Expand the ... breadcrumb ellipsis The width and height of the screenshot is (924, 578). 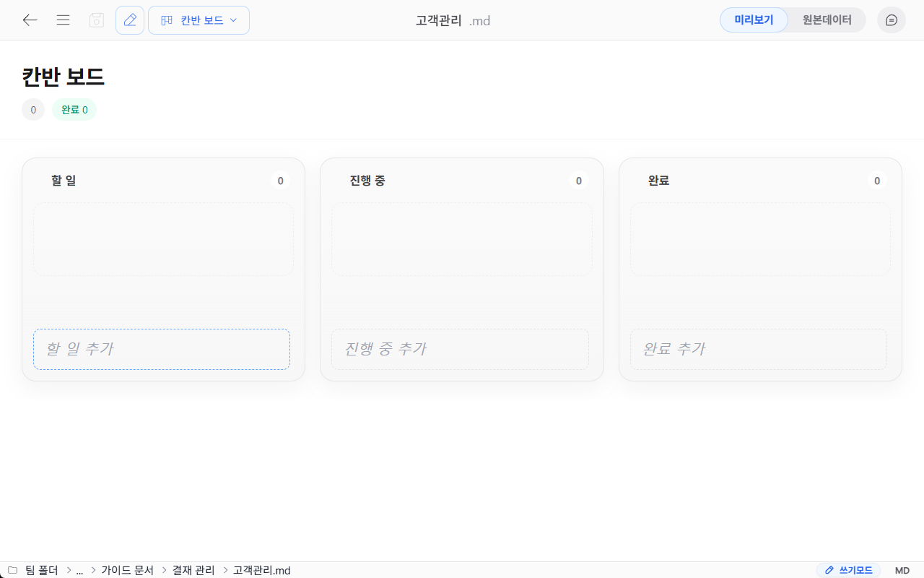point(79,570)
